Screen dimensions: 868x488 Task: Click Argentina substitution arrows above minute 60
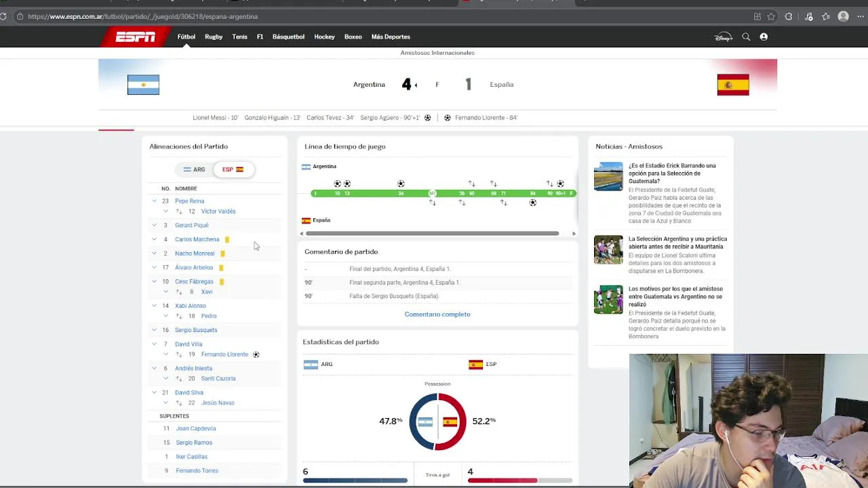click(x=471, y=184)
